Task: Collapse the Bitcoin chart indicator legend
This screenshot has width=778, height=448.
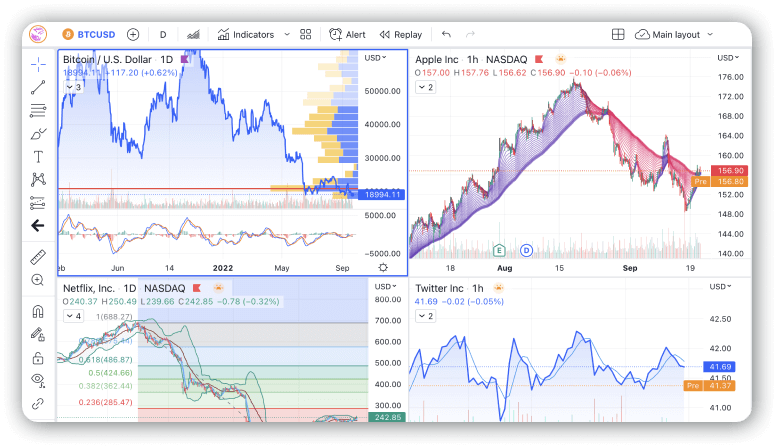Action: point(74,87)
